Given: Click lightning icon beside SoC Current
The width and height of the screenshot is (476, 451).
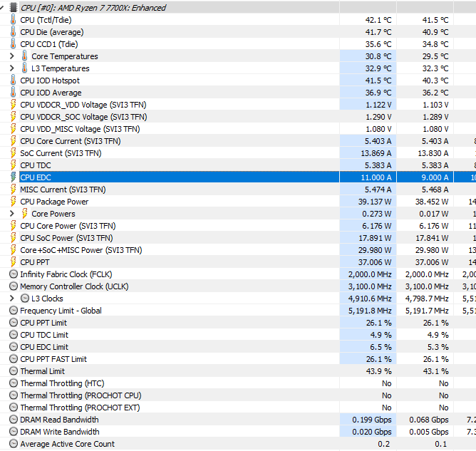Looking at the screenshot, I should click(x=13, y=153).
